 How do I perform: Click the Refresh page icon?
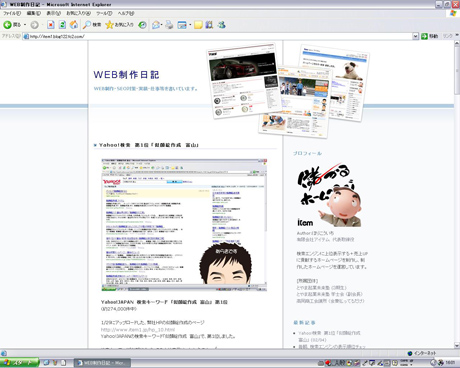pos(62,25)
